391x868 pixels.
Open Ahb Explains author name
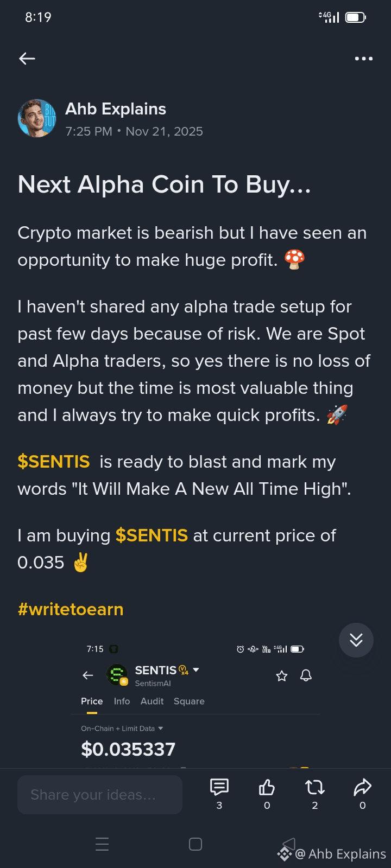116,109
